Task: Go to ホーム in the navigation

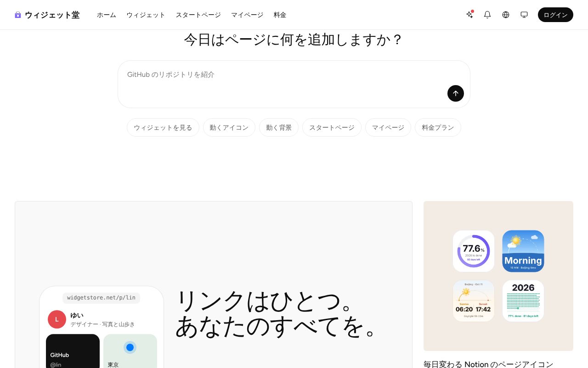Action: click(107, 15)
